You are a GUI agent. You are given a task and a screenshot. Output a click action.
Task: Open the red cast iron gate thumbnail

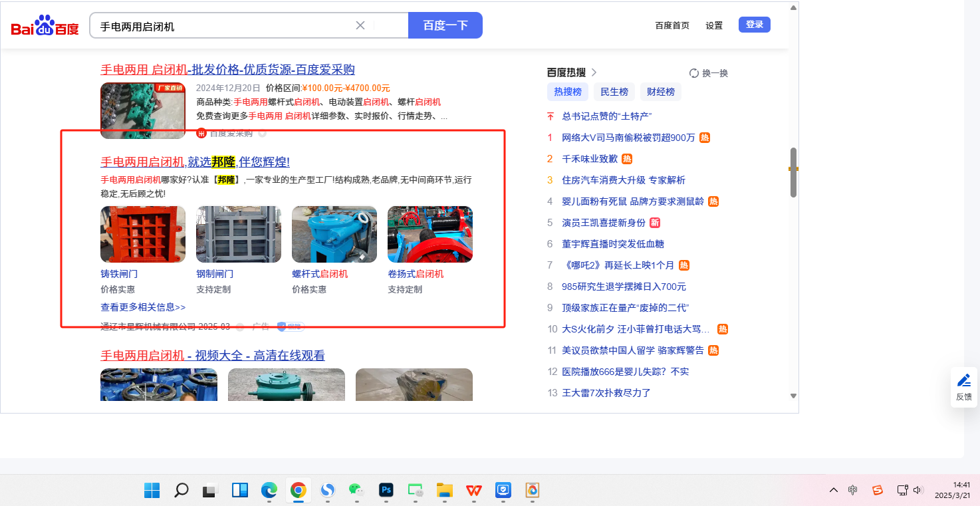point(143,234)
